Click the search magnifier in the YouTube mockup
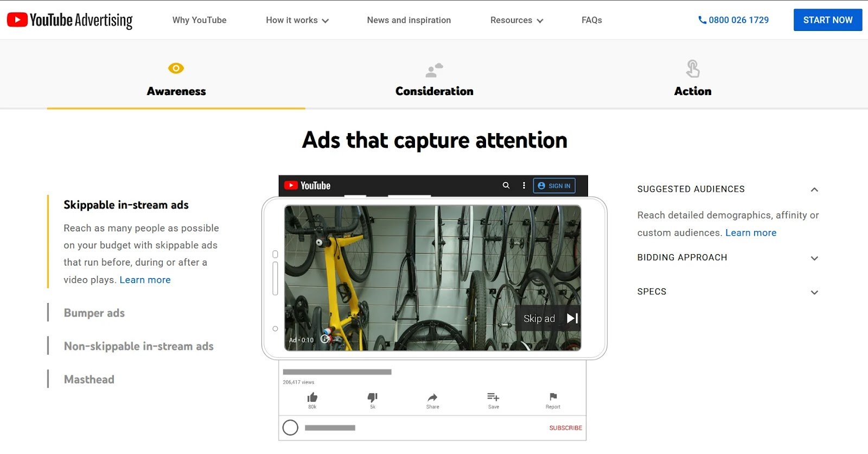The width and height of the screenshot is (868, 454). (x=506, y=185)
